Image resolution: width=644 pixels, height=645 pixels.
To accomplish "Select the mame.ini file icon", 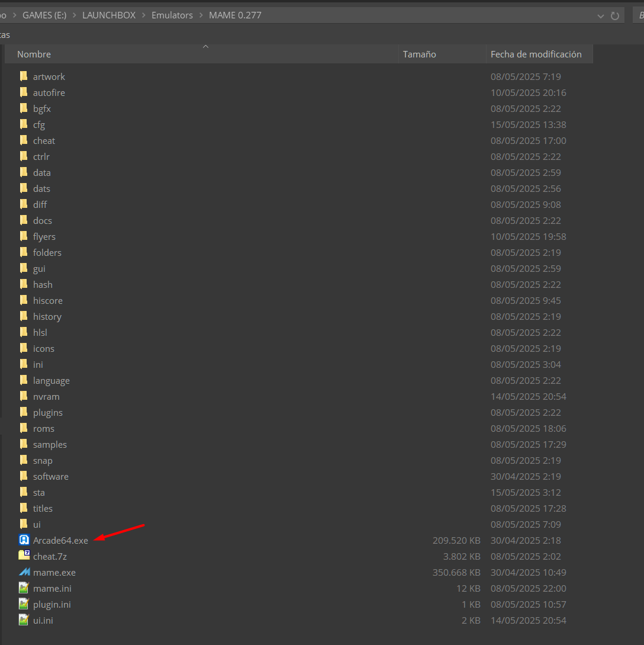I will click(24, 588).
